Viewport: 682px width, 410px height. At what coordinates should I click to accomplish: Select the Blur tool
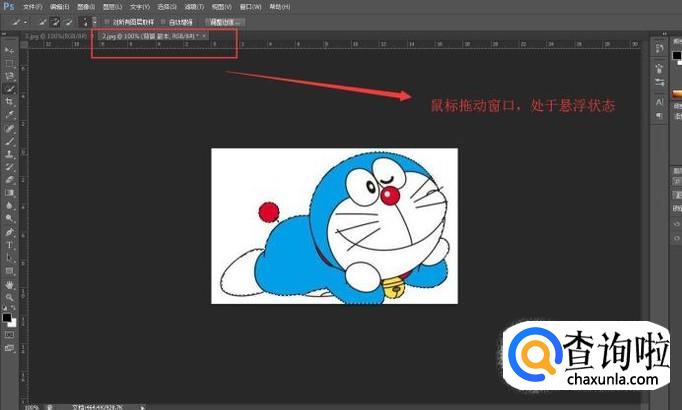click(x=9, y=206)
